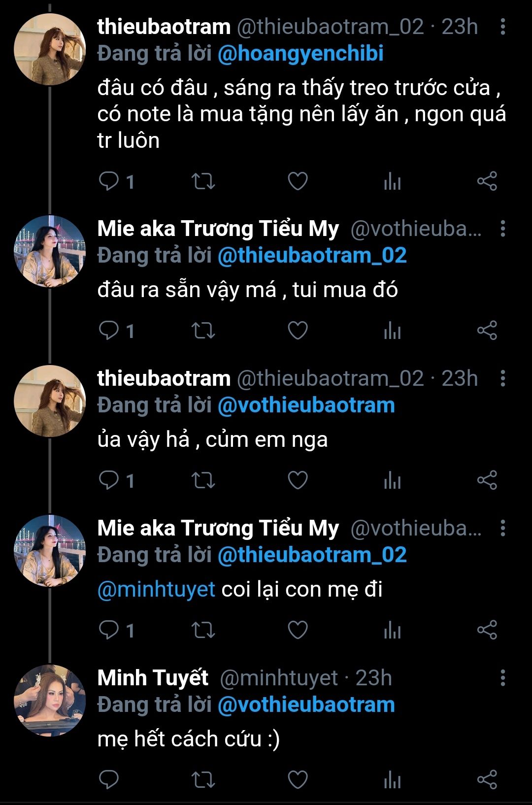The image size is (532, 805).
Task: Open @minhtuyet mention in tweet text
Action: click(x=156, y=589)
